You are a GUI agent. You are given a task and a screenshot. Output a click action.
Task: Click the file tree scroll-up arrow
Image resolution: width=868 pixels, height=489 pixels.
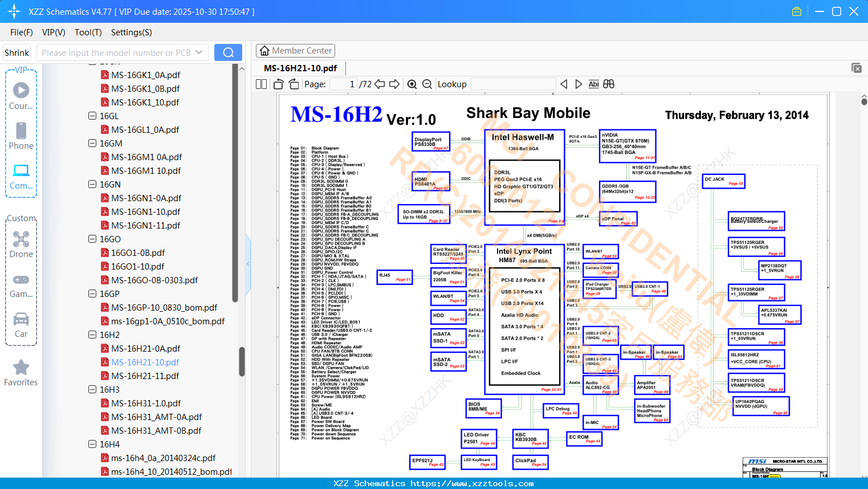[x=242, y=68]
